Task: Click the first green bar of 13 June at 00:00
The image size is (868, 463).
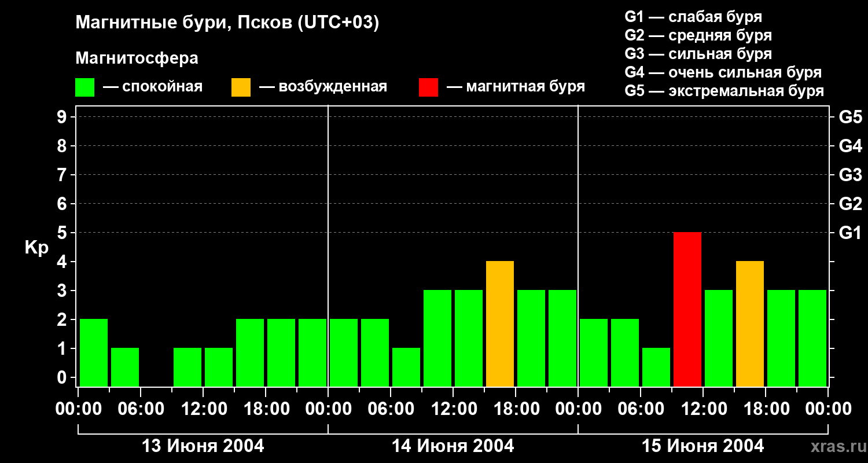Action: coord(94,353)
